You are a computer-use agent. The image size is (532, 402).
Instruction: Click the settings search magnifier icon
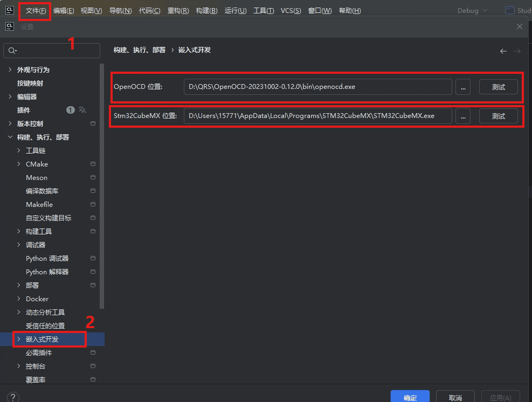(x=12, y=51)
